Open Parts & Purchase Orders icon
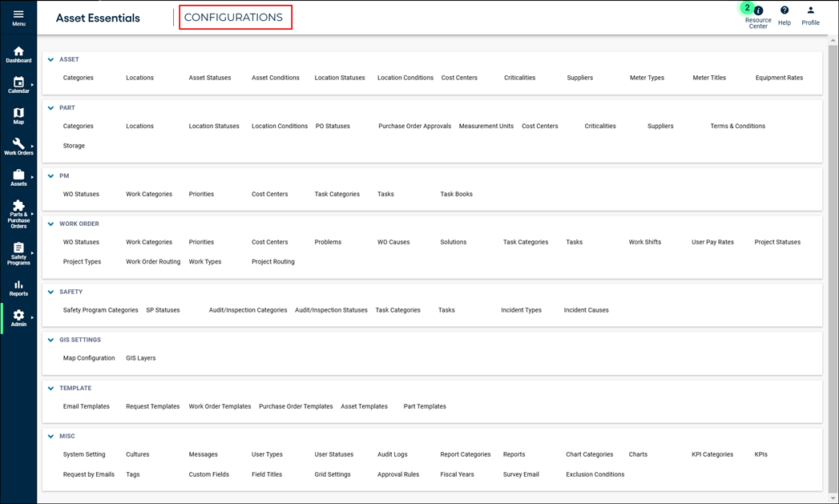The image size is (839, 504). point(18,206)
